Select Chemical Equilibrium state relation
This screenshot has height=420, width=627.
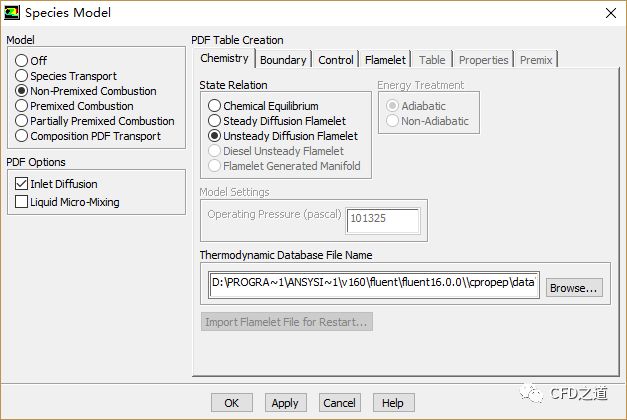[215, 106]
